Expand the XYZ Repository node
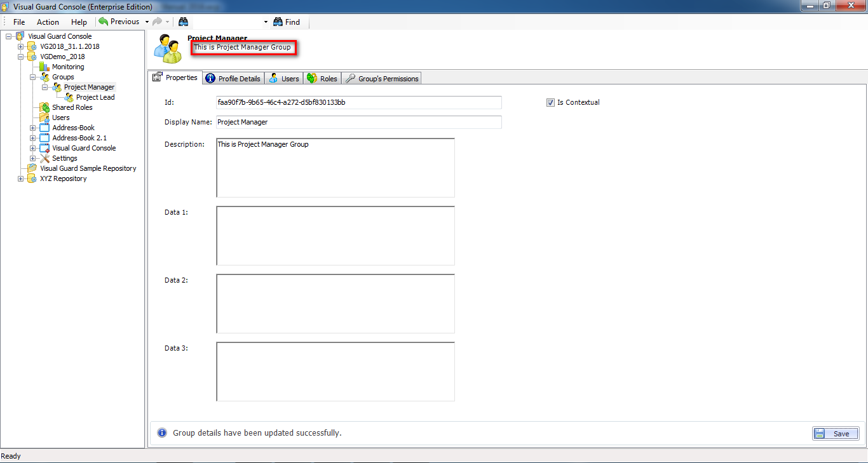Screen dimensions: 868x463 [20, 178]
